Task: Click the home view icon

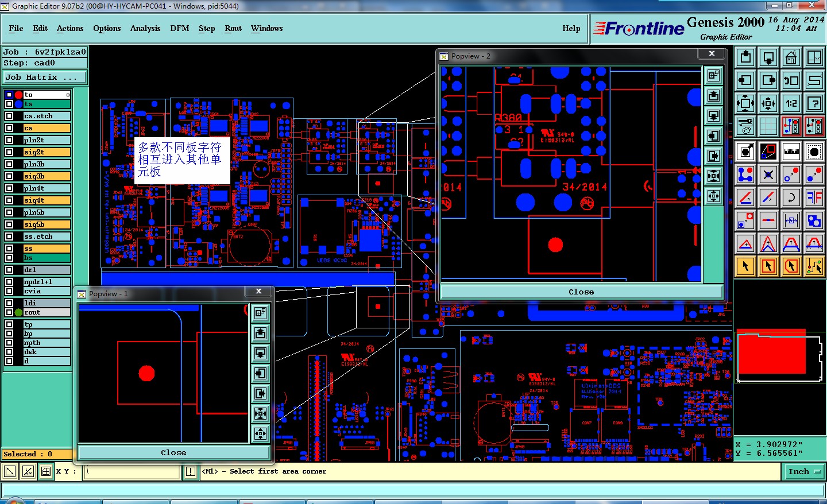Action: click(791, 57)
